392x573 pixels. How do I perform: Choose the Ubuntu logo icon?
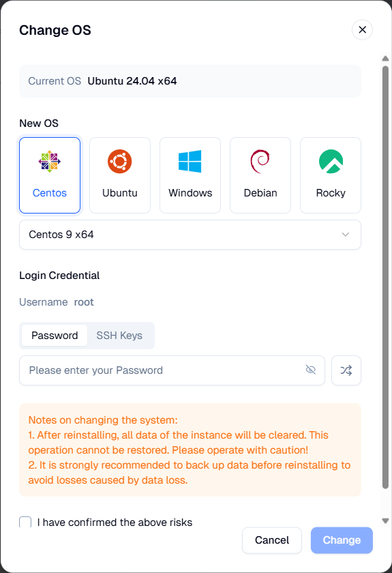point(120,161)
